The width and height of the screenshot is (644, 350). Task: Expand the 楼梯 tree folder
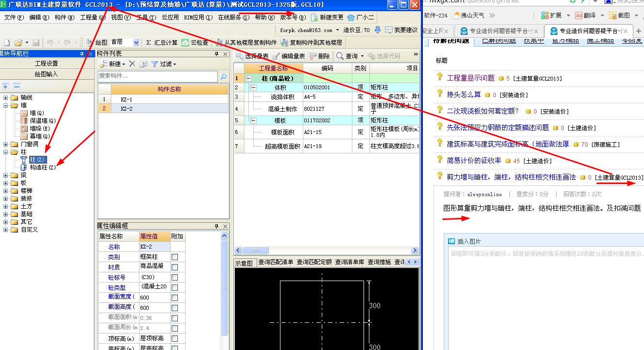click(6, 191)
